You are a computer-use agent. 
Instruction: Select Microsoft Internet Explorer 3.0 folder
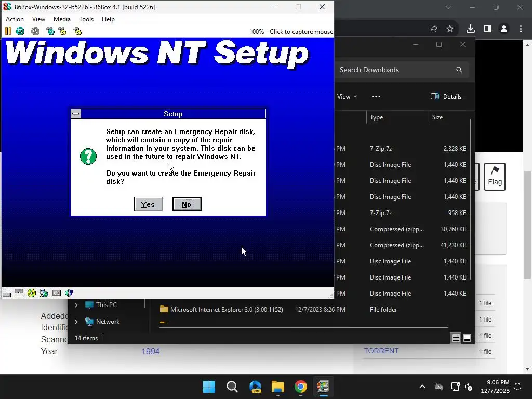[227, 310]
